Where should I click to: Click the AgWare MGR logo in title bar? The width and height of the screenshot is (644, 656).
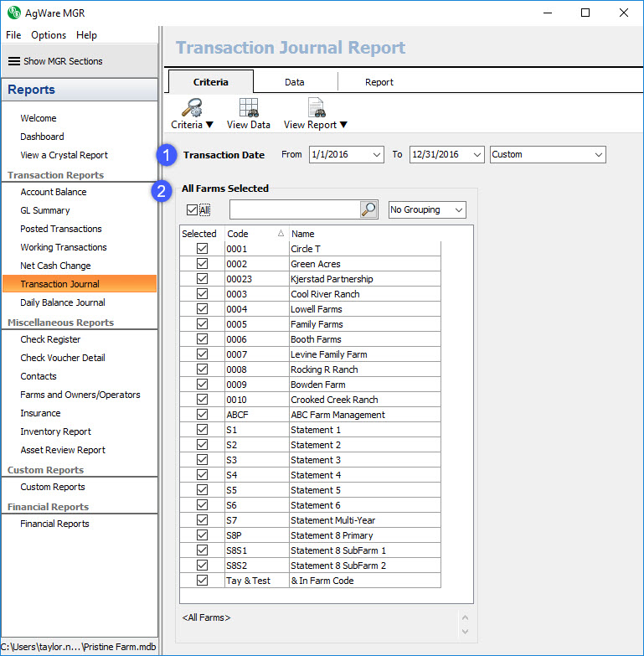(13, 13)
